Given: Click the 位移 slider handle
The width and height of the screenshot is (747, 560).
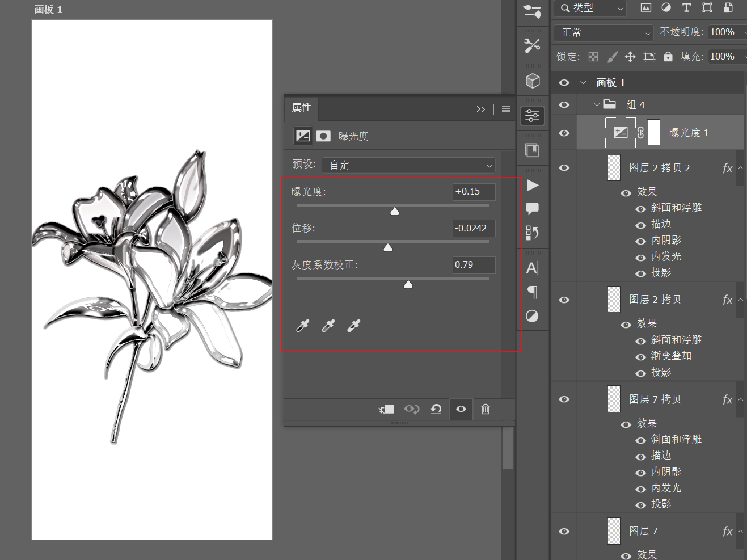Looking at the screenshot, I should click(388, 248).
